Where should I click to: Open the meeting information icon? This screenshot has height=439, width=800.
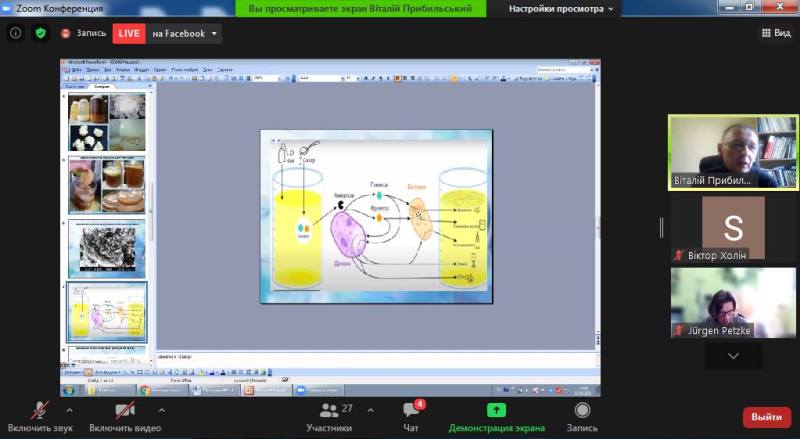tap(16, 33)
